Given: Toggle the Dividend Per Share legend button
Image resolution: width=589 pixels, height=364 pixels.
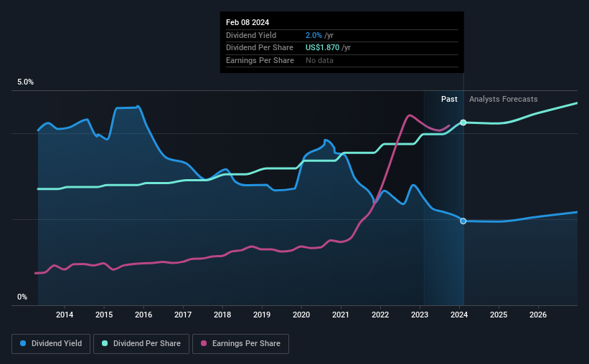Looking at the screenshot, I should tap(141, 344).
